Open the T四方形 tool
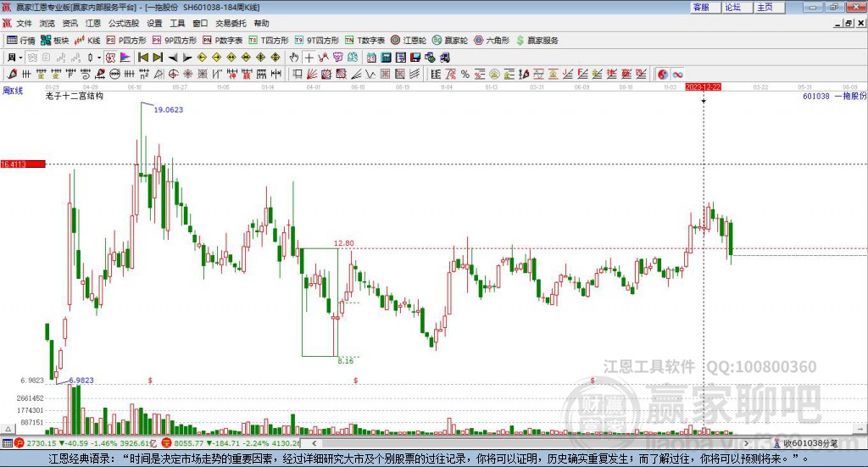The height and width of the screenshot is (467, 868). click(269, 41)
